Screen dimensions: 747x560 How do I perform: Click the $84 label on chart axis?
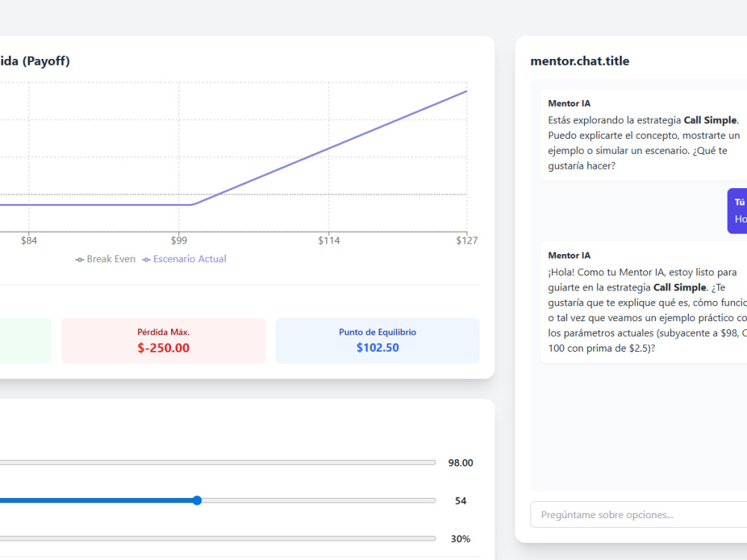tap(29, 240)
